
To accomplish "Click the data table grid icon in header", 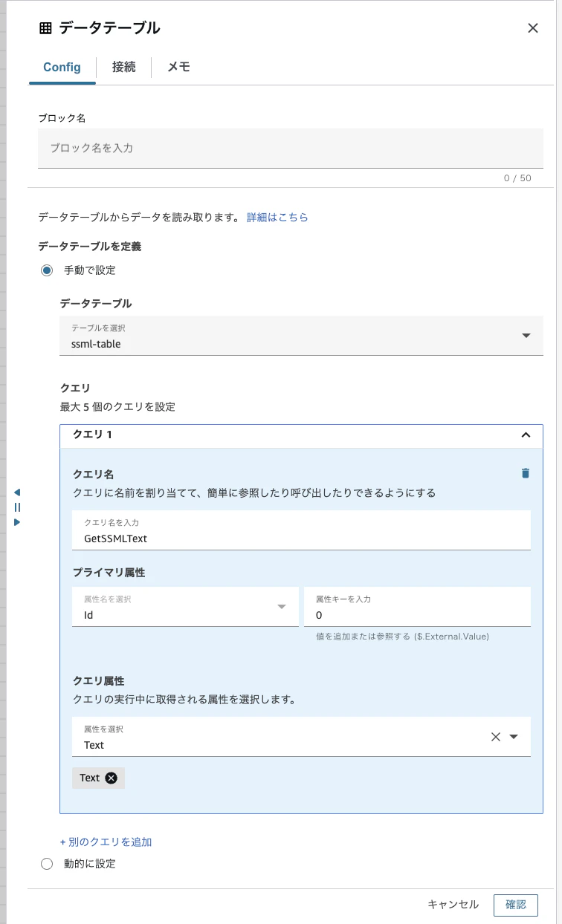I will [x=45, y=28].
